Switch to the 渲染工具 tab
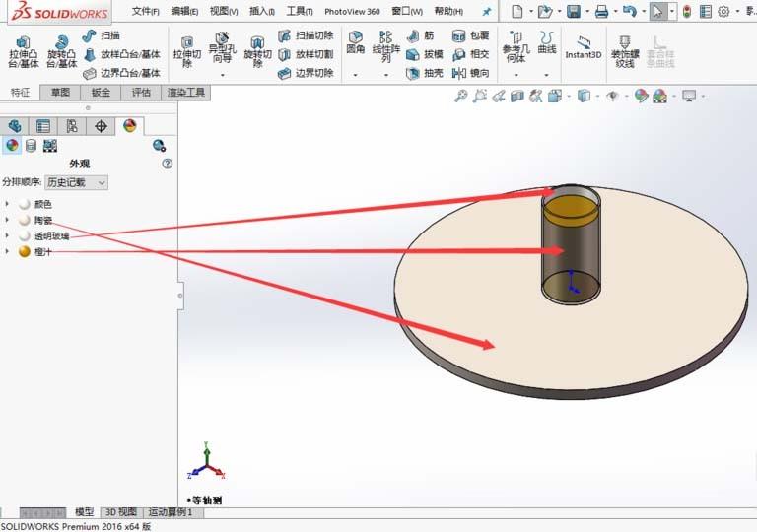Screen dimensions: 757x532 pyautogui.click(x=186, y=93)
